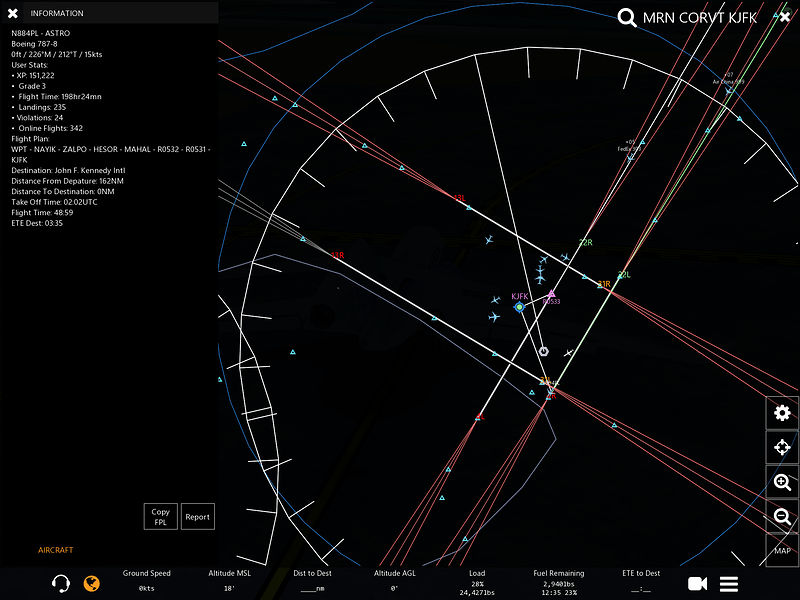Select the R0533 waypoint triangle

coord(551,294)
